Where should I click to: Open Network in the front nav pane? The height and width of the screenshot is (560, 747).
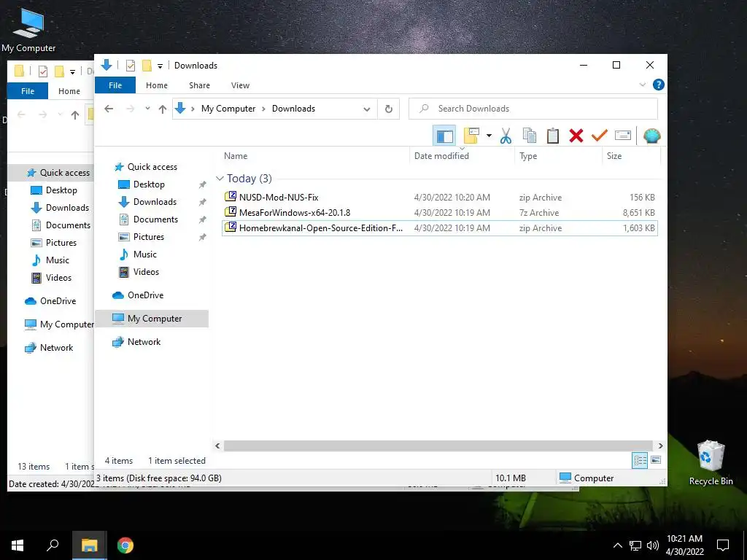click(144, 342)
